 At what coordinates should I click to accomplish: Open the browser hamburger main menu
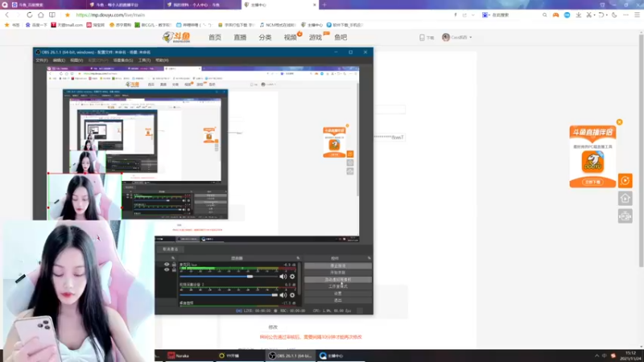click(637, 14)
